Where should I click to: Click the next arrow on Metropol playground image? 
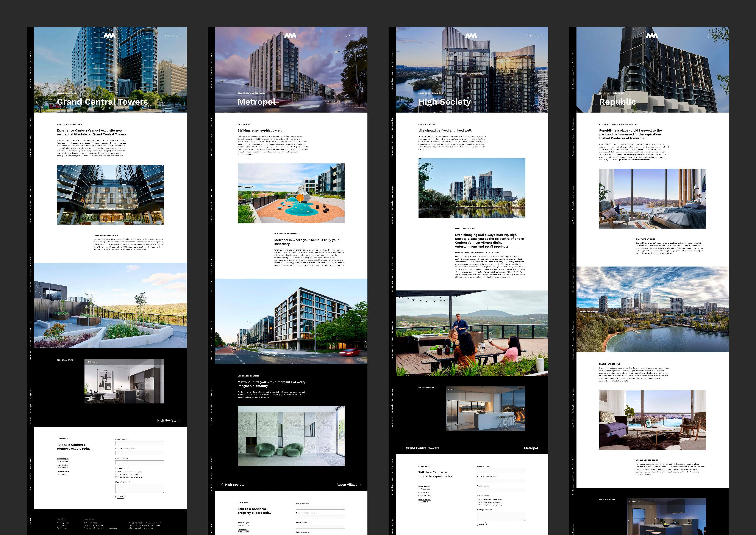point(342,194)
